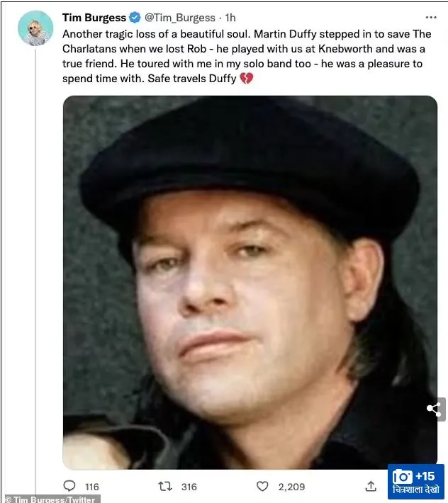Like the tweet with heart icon

point(262,486)
